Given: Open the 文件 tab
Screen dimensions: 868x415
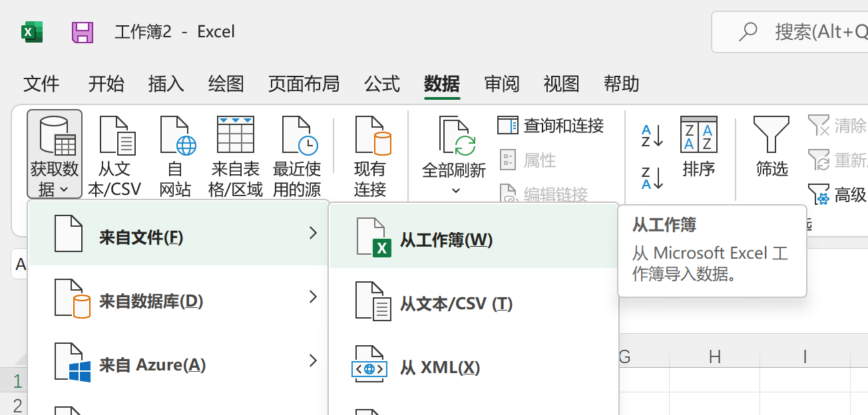Looking at the screenshot, I should pyautogui.click(x=41, y=84).
